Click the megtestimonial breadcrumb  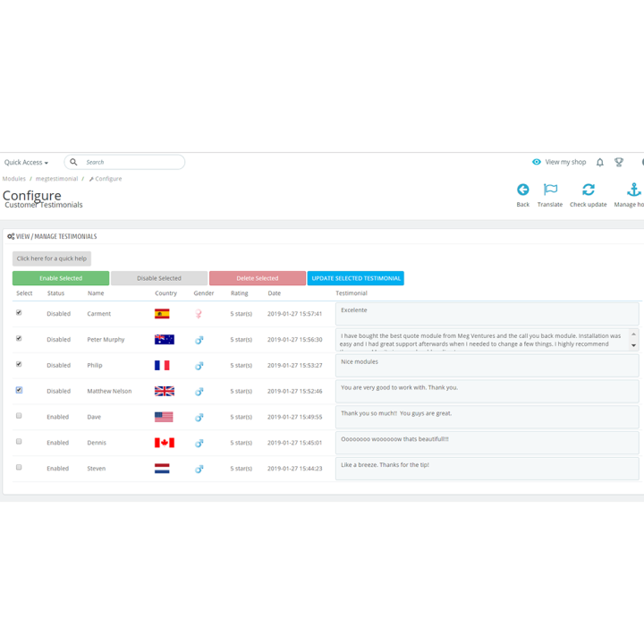tap(56, 179)
